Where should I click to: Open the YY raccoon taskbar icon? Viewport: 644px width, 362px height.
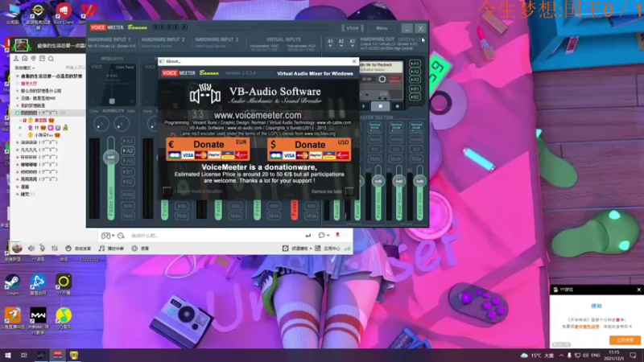coord(74,355)
